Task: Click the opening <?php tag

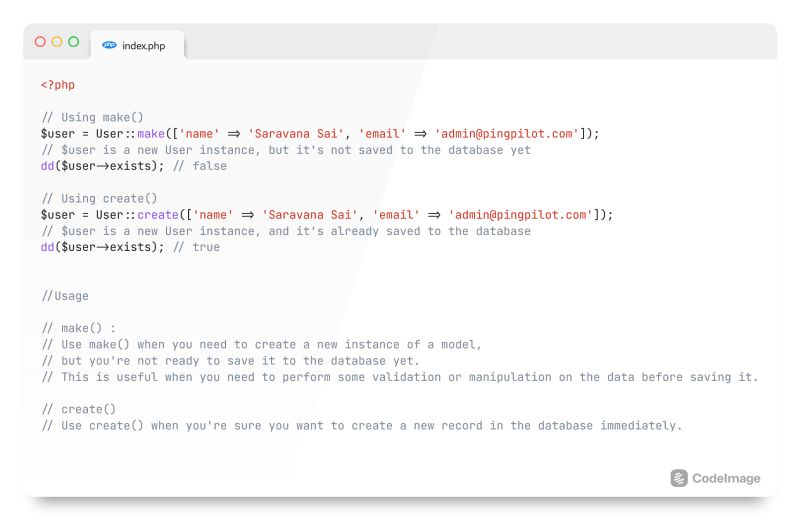Action: click(x=58, y=85)
